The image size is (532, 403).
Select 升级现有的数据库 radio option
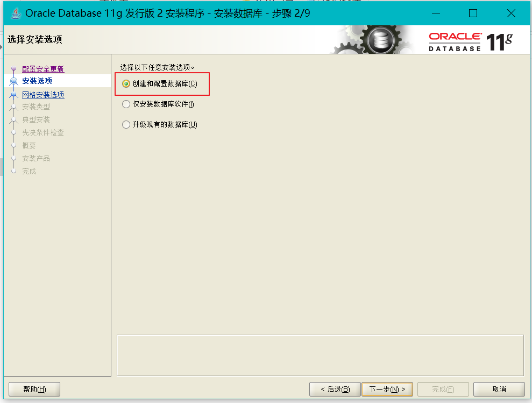(x=160, y=125)
